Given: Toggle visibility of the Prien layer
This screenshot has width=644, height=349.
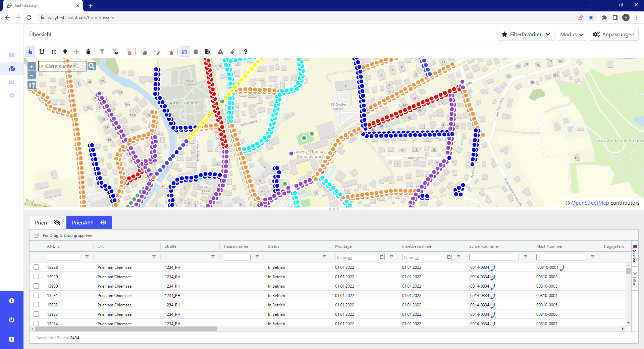Looking at the screenshot, I should coord(57,222).
